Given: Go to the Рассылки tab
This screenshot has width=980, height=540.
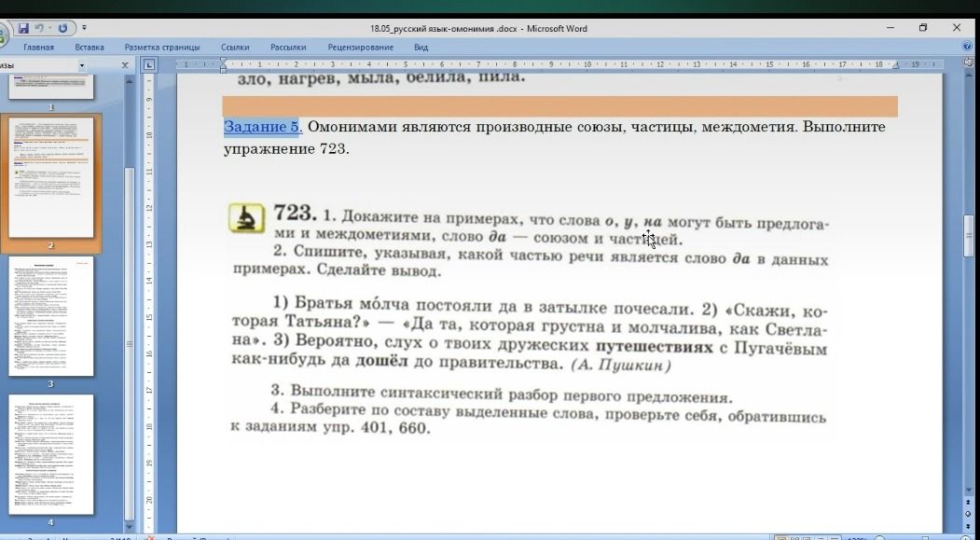Looking at the screenshot, I should click(288, 47).
